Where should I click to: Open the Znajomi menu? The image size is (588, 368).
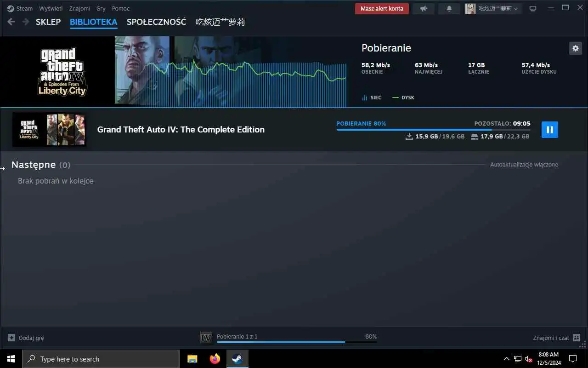coord(79,8)
